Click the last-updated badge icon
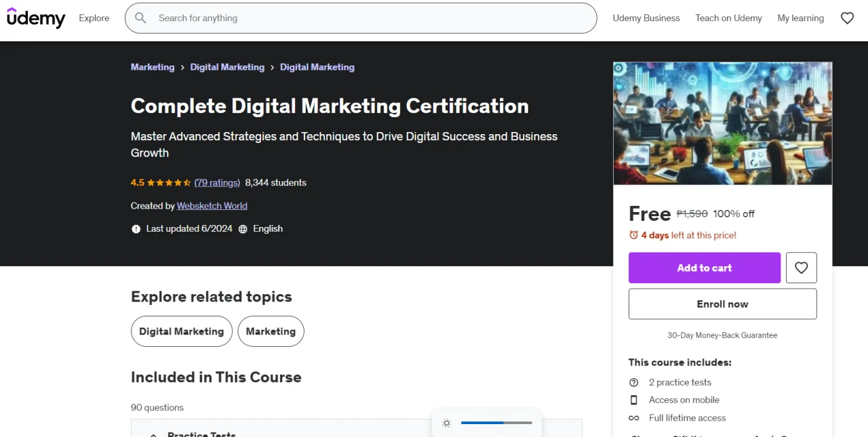 (x=136, y=229)
